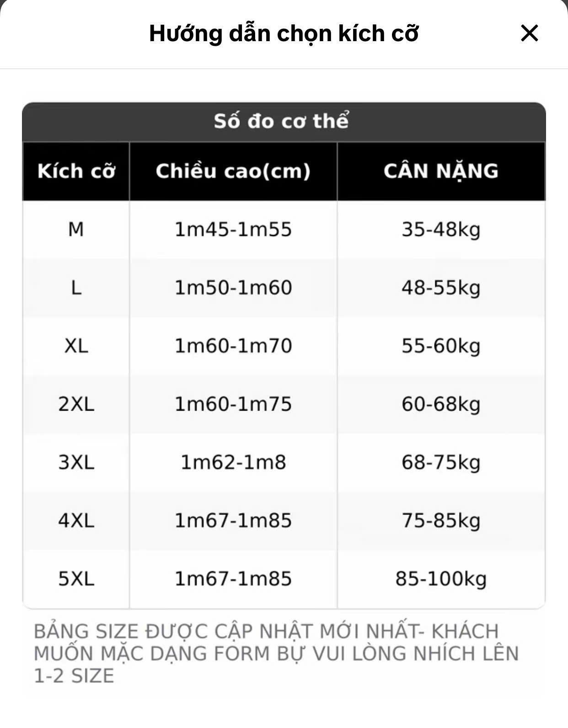Click the 1m45-1m55 height cell
The image size is (568, 728).
[233, 230]
